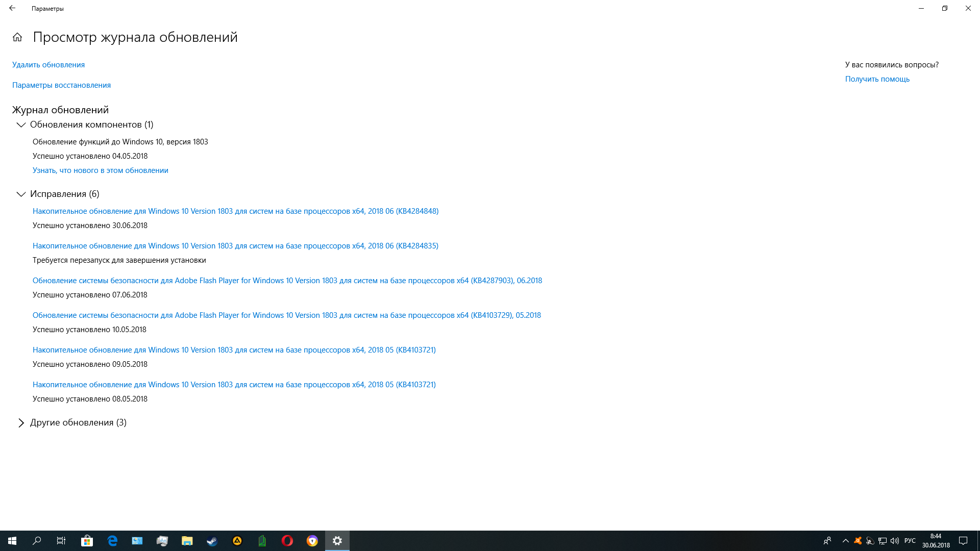Click the Settings gear on taskbar
980x551 pixels.
click(x=337, y=541)
